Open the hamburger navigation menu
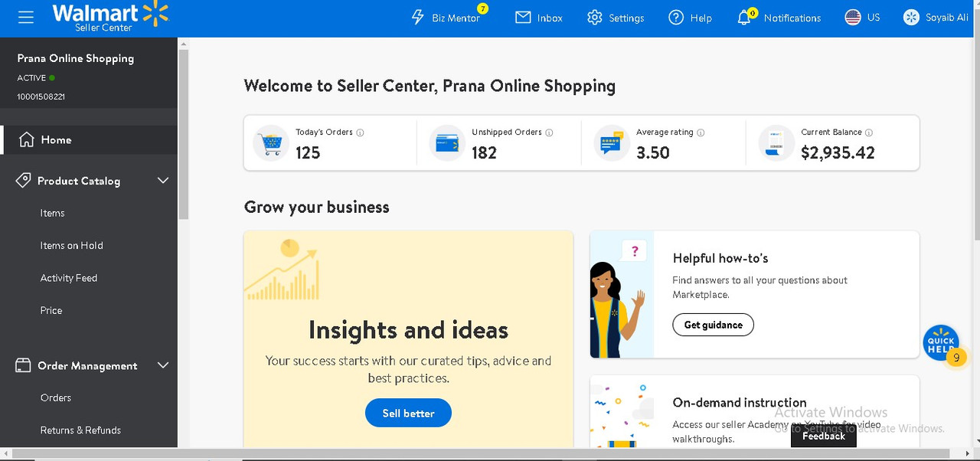The width and height of the screenshot is (980, 461). tap(26, 17)
